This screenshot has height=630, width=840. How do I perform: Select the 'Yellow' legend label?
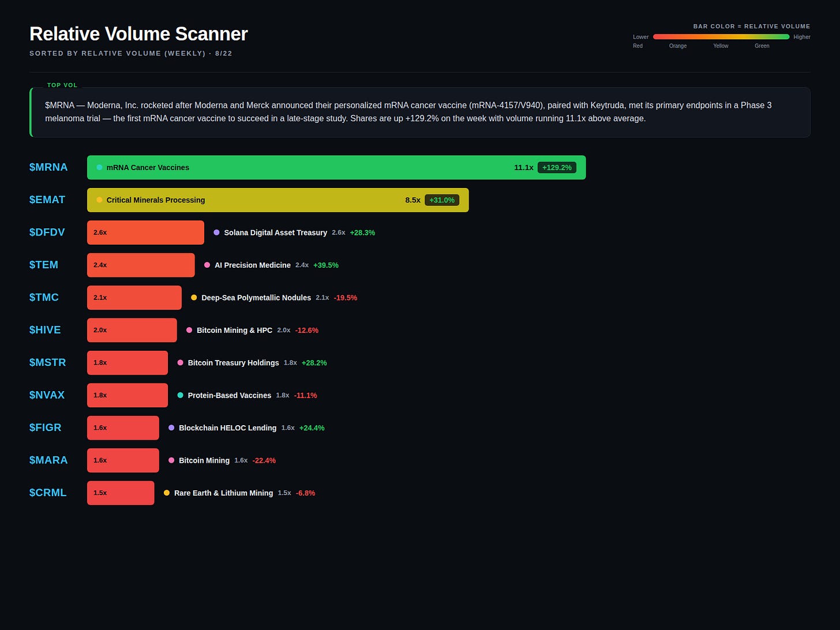[721, 46]
